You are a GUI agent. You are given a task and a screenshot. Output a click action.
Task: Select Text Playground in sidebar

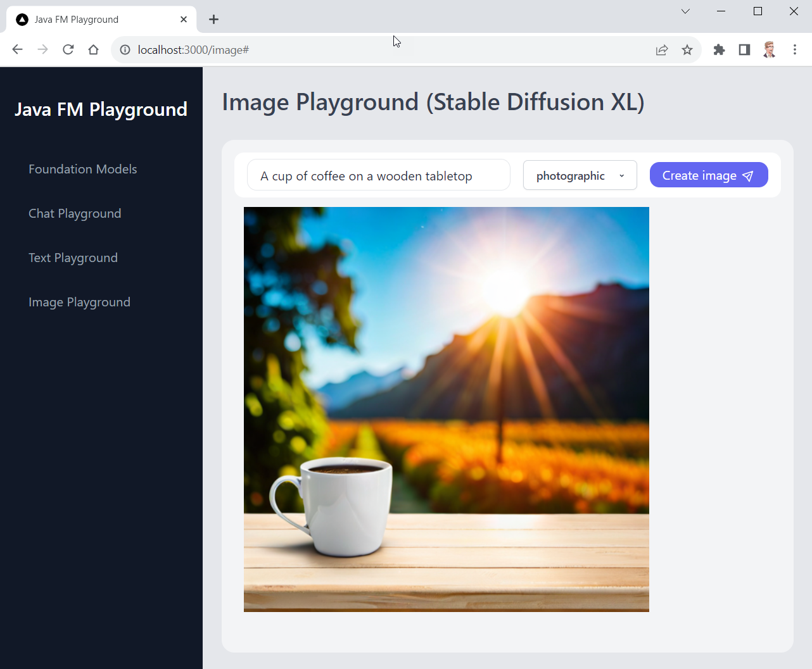click(x=73, y=258)
